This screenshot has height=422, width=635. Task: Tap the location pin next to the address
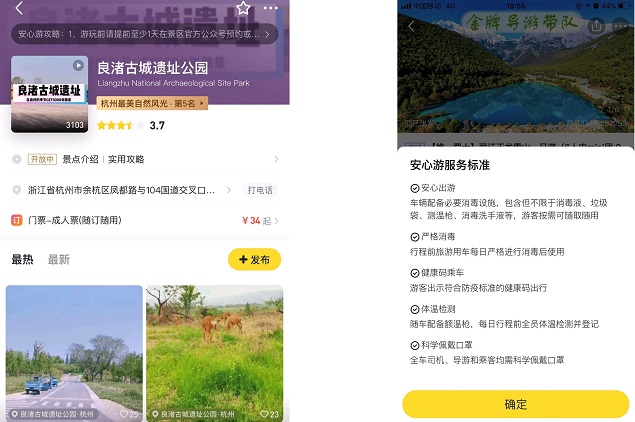point(17,190)
